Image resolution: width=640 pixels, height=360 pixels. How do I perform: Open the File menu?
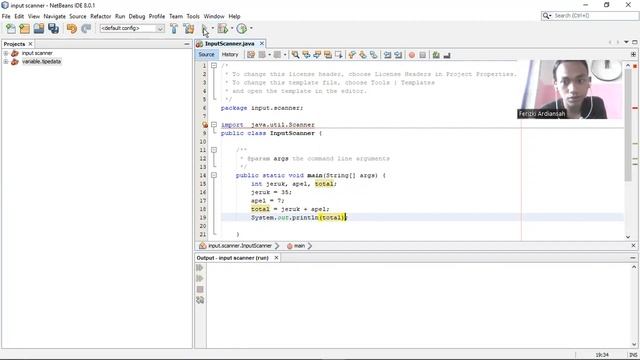coord(6,16)
